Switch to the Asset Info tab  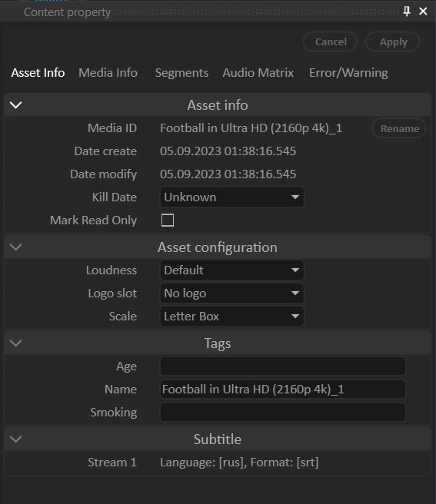point(38,73)
